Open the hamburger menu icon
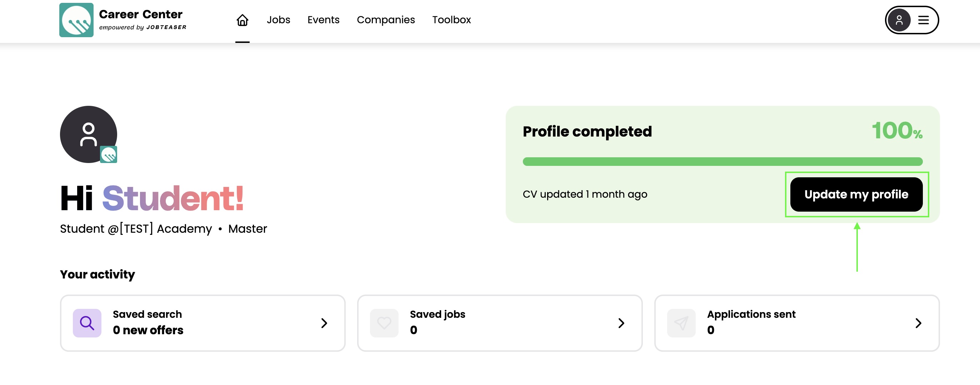Viewport: 980px width, 385px height. coord(923,20)
